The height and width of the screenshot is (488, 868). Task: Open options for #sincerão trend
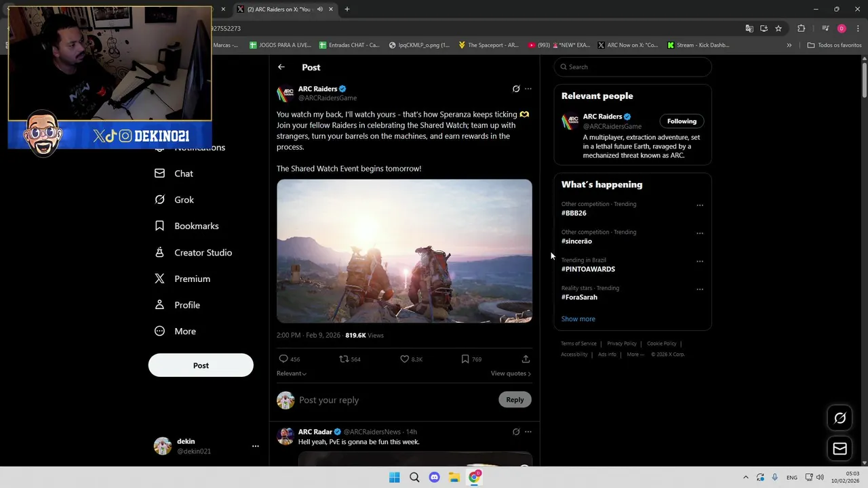coord(700,233)
